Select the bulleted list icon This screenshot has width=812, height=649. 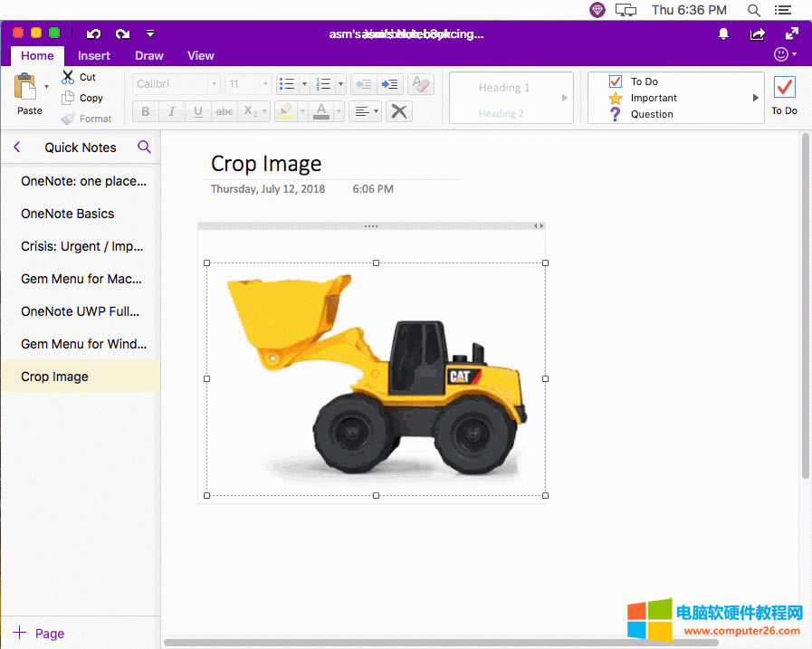[287, 83]
